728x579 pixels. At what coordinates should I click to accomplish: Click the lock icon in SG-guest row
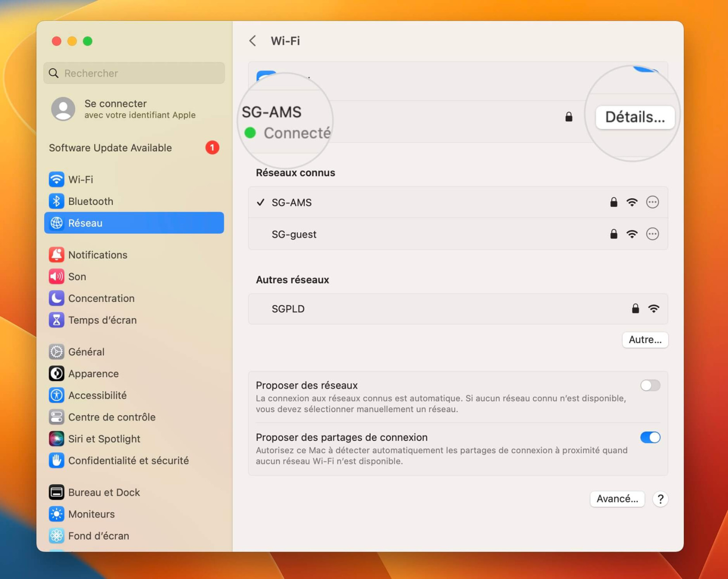click(x=613, y=234)
